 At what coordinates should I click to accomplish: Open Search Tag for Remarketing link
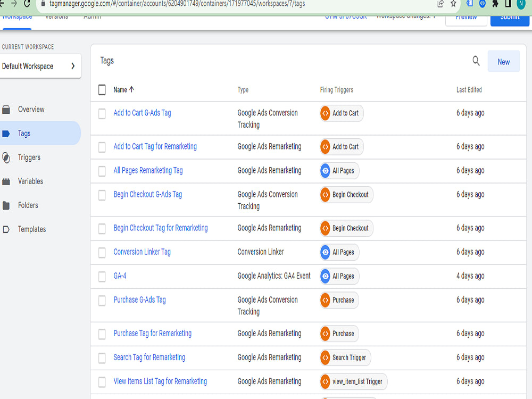click(x=149, y=358)
